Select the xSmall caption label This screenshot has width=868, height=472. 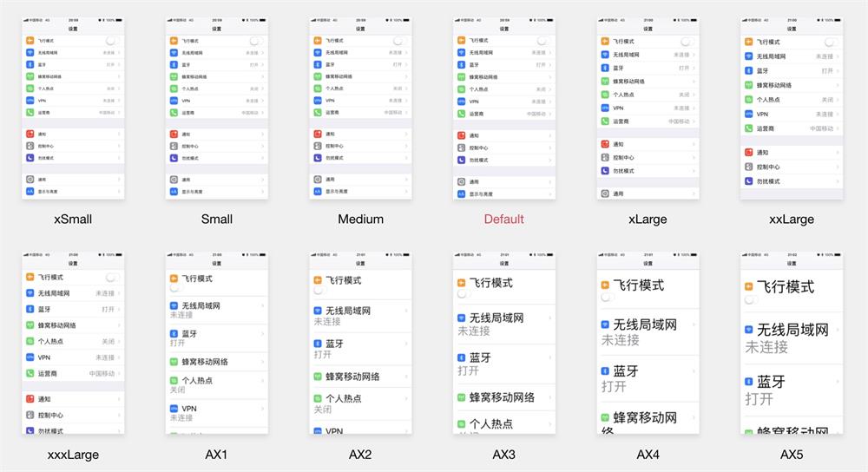pyautogui.click(x=73, y=220)
